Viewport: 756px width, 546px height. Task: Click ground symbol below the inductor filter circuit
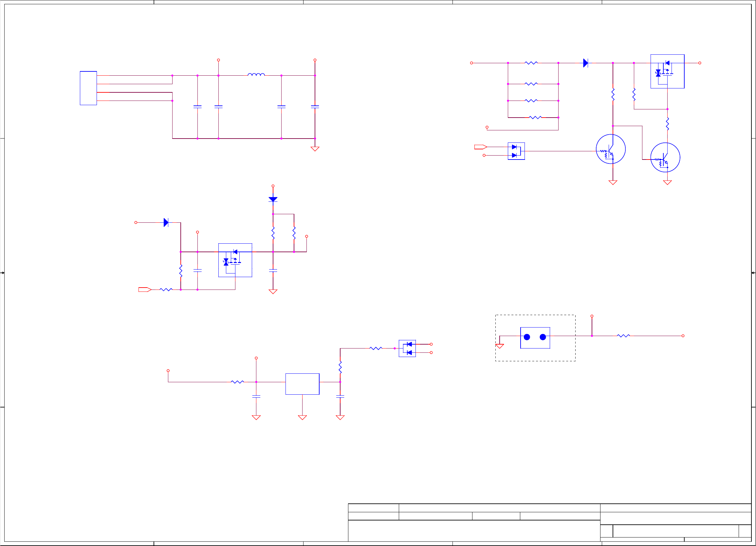(315, 149)
